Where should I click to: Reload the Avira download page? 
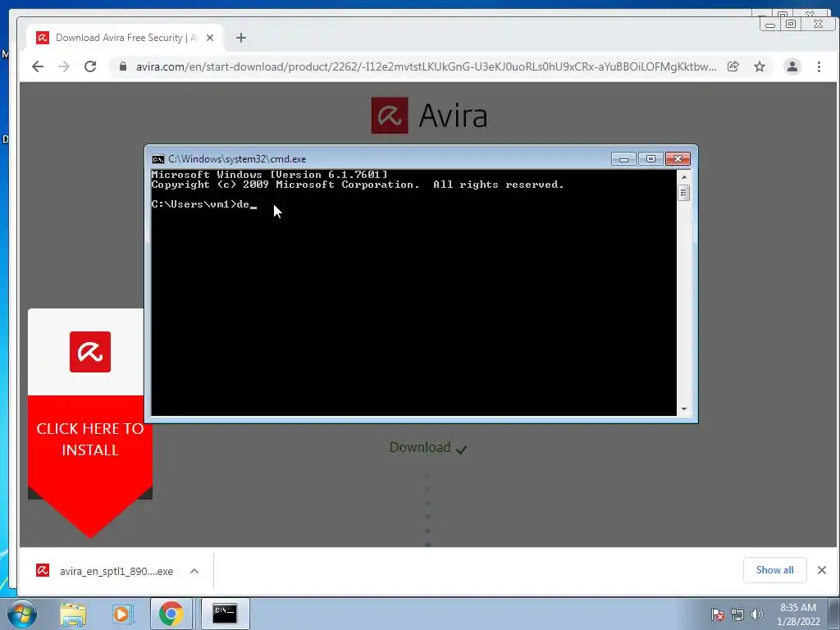90,66
